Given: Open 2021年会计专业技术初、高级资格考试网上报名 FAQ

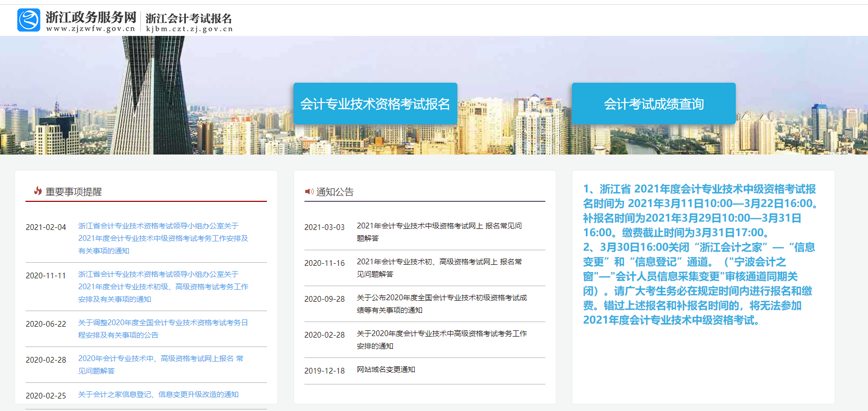Looking at the screenshot, I should (x=439, y=268).
